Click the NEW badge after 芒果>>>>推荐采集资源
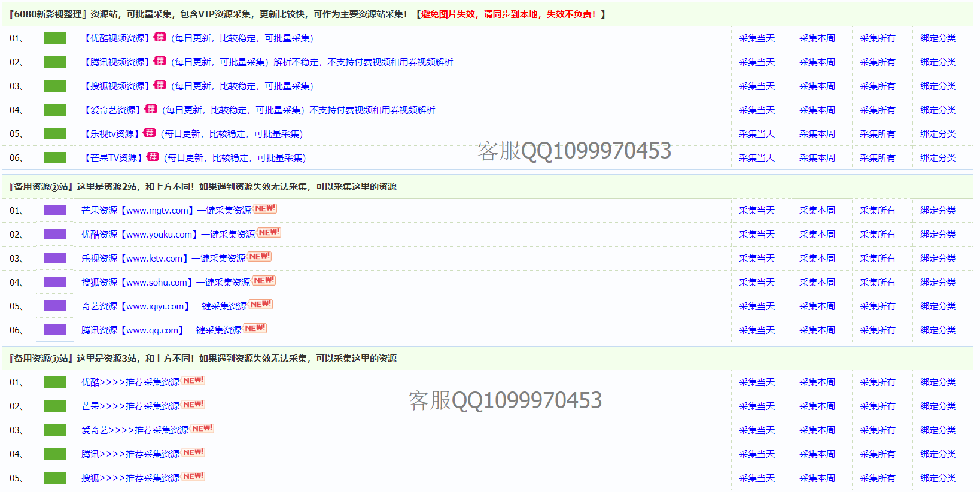This screenshot has height=492, width=980. pyautogui.click(x=193, y=405)
